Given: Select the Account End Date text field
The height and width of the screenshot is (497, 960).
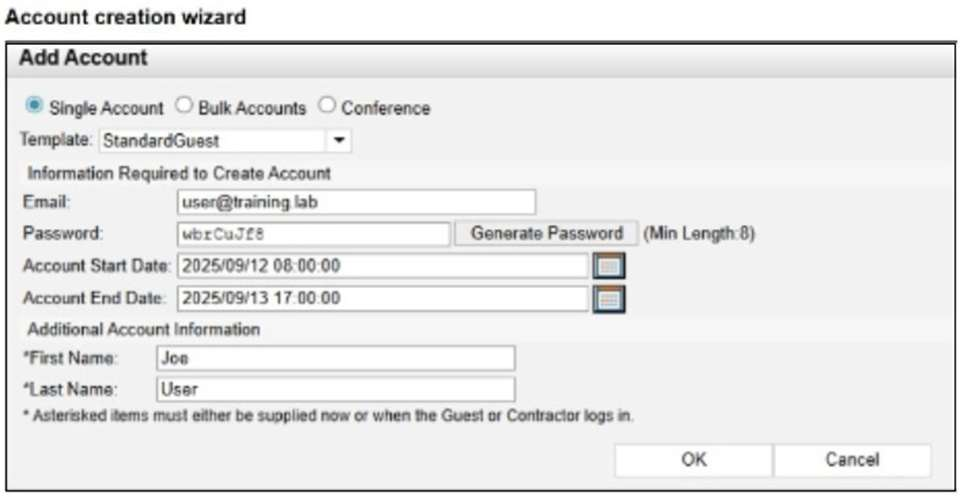Looking at the screenshot, I should pyautogui.click(x=382, y=298).
